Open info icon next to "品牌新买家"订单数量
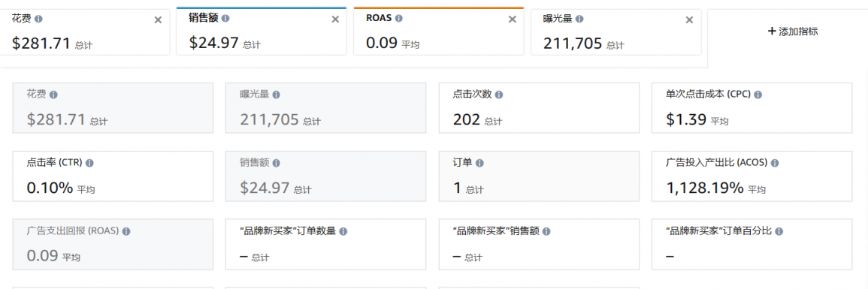The image size is (868, 289). (343, 231)
